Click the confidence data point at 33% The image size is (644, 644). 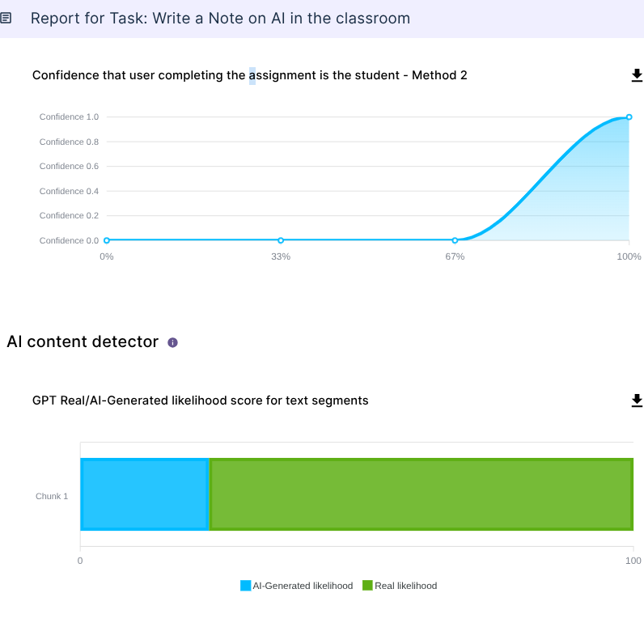(x=281, y=240)
